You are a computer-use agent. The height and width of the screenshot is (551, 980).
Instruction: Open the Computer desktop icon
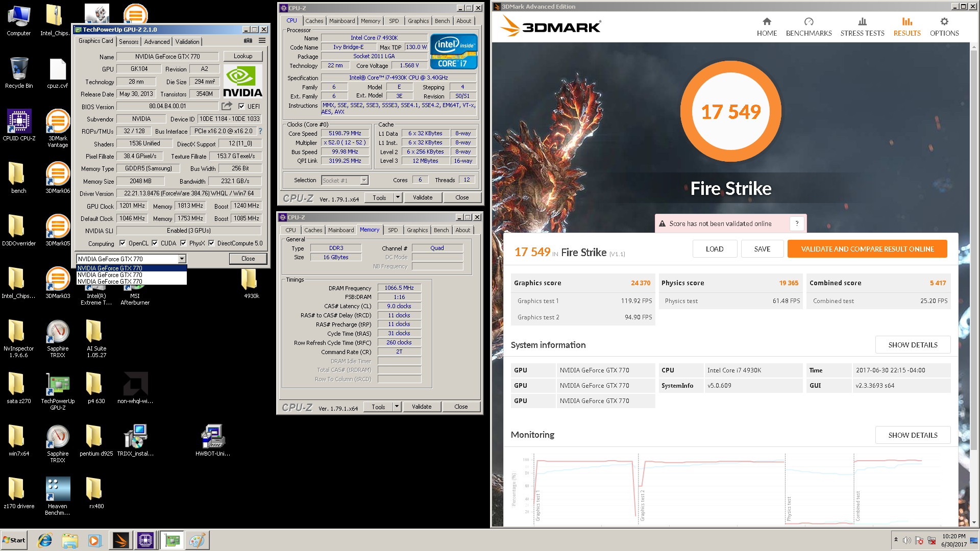(x=19, y=21)
